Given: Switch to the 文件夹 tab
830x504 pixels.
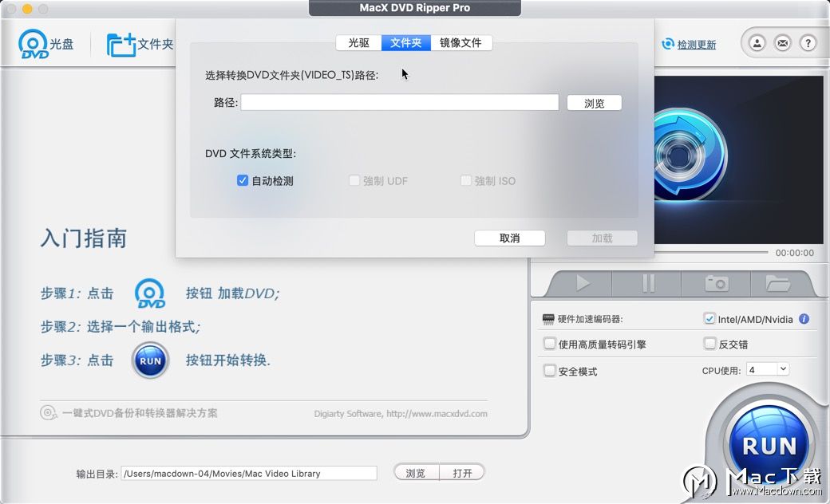Looking at the screenshot, I should click(405, 43).
